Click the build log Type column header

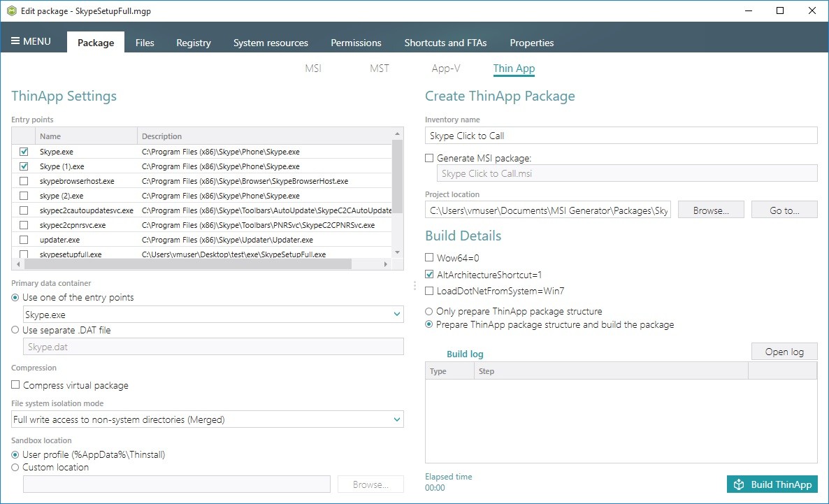pos(450,371)
